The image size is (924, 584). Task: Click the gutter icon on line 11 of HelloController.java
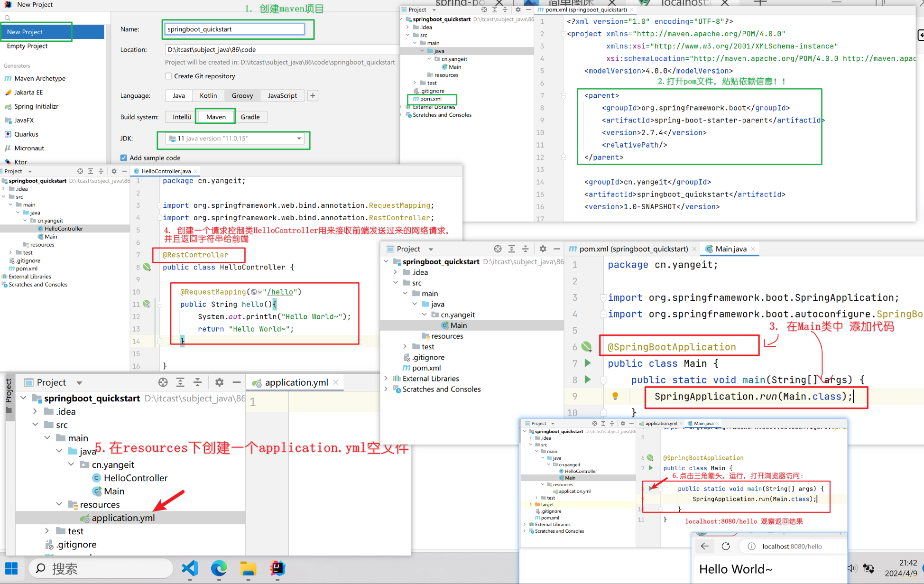[147, 304]
